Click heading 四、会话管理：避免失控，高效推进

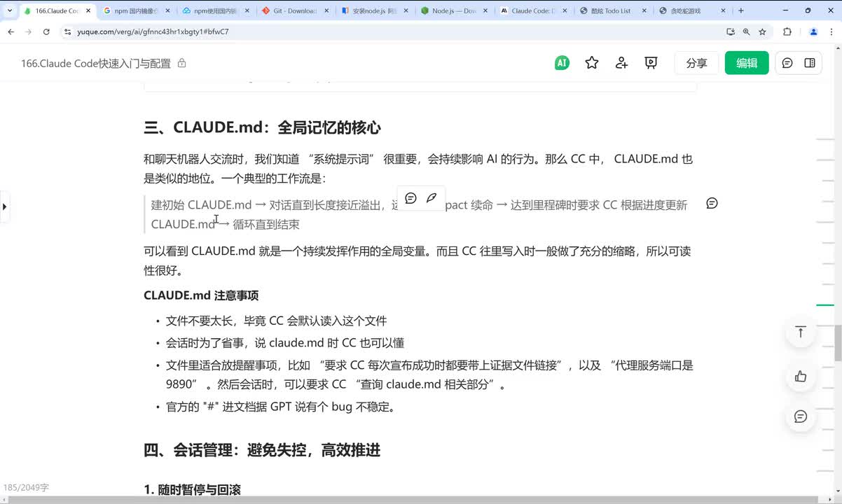click(x=262, y=450)
